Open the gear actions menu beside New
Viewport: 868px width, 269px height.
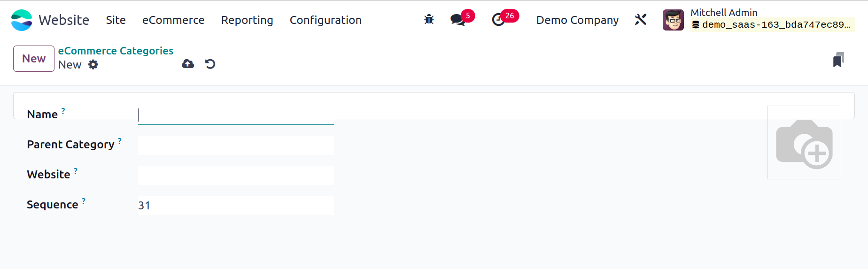[93, 65]
